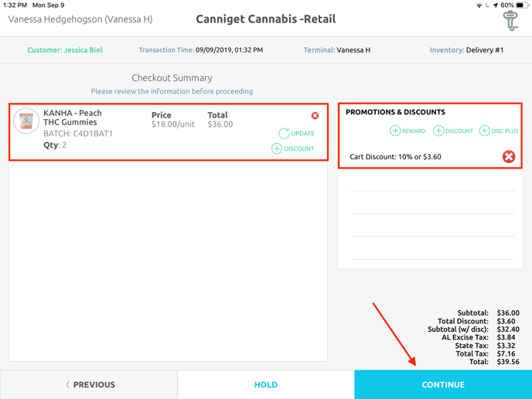Tap the barcode scanner icon
Screen dimensions: 532x399
pos(510,21)
